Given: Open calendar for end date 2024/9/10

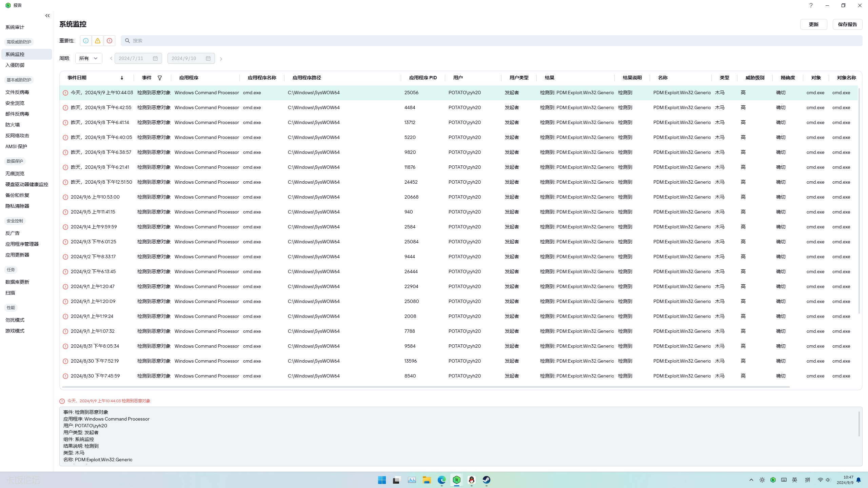Looking at the screenshot, I should 208,58.
